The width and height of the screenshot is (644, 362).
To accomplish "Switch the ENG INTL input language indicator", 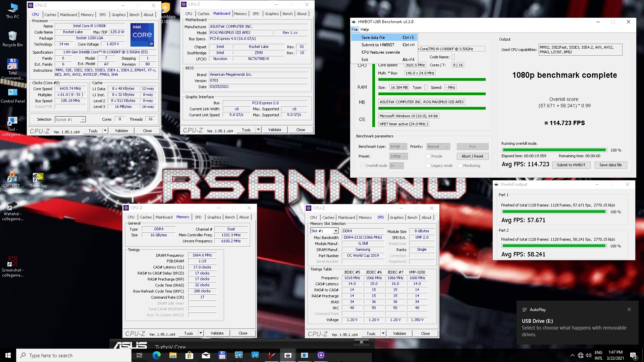I will click(598, 355).
